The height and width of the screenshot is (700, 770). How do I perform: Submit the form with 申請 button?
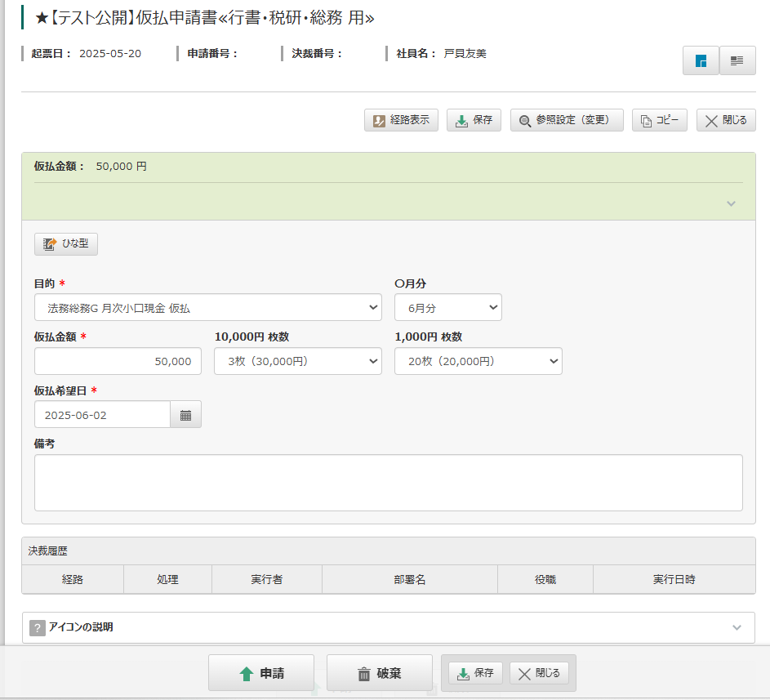pos(260,674)
